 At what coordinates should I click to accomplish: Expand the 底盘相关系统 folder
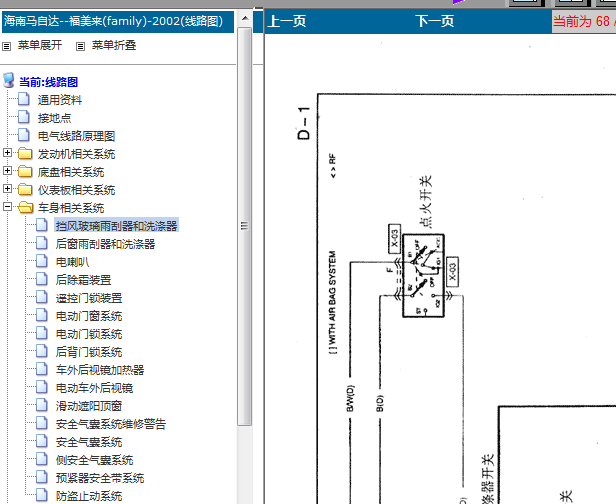[7, 170]
